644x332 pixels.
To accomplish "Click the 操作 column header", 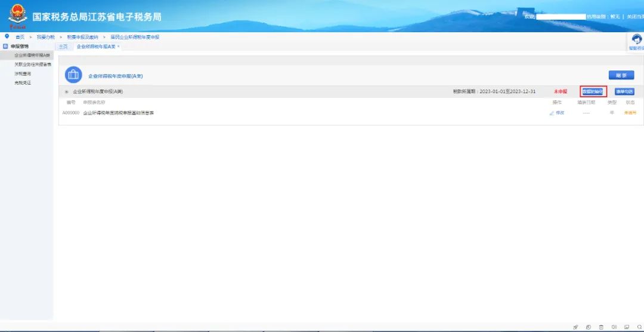I will point(557,102).
